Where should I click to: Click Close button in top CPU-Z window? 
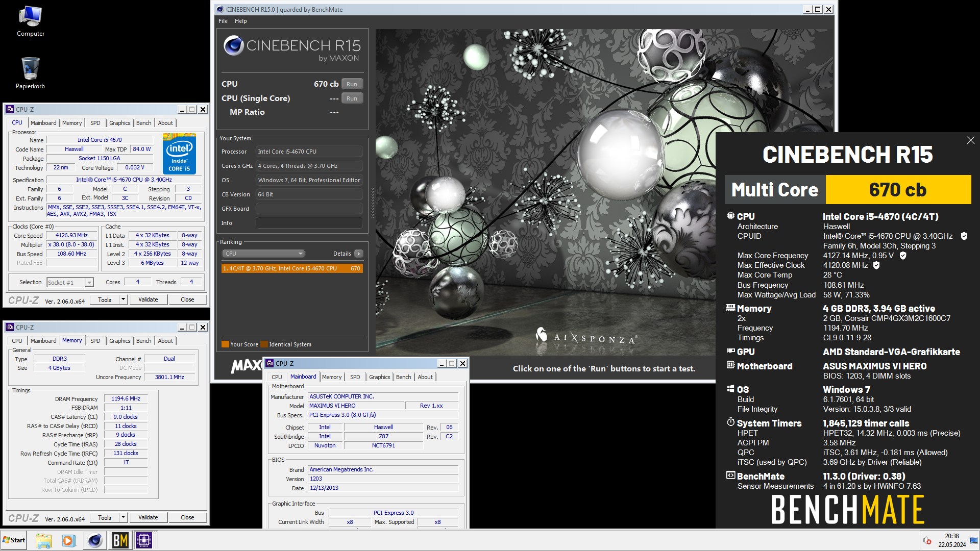[x=187, y=299]
